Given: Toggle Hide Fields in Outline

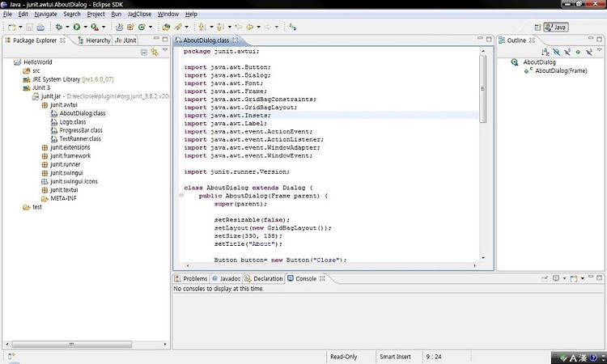Looking at the screenshot, I should [x=556, y=52].
